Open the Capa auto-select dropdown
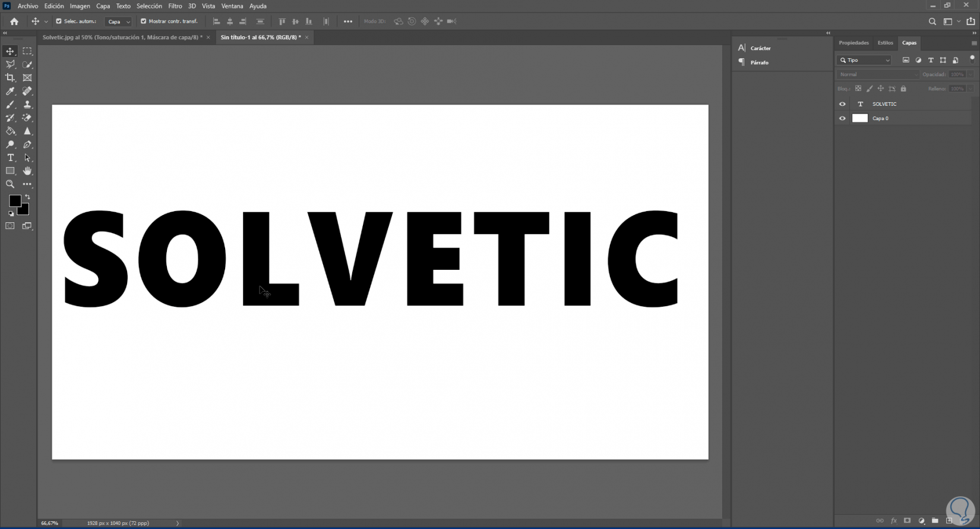This screenshot has height=529, width=980. (118, 21)
